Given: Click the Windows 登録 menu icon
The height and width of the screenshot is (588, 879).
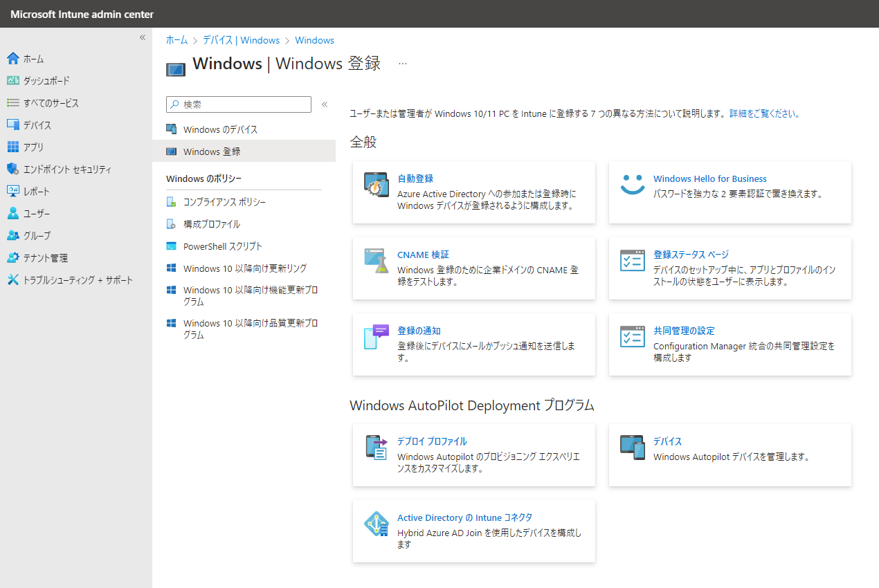Looking at the screenshot, I should [x=172, y=151].
